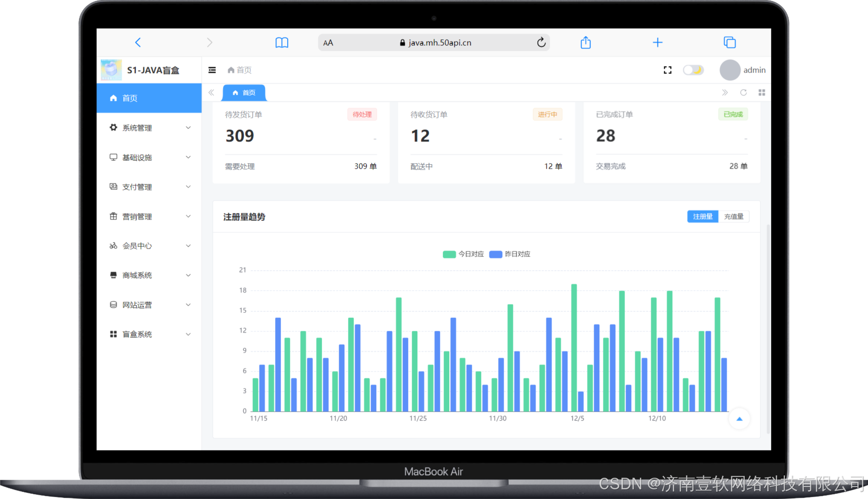The height and width of the screenshot is (499, 868).
Task: Expand the 网站运营 chevron
Action: (x=188, y=305)
